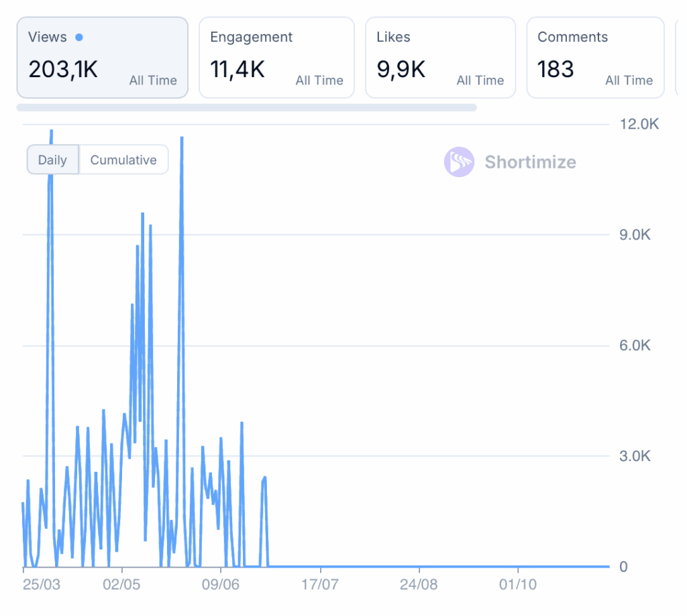Select the Engagement metric card
The height and width of the screenshot is (616, 687).
(x=276, y=58)
